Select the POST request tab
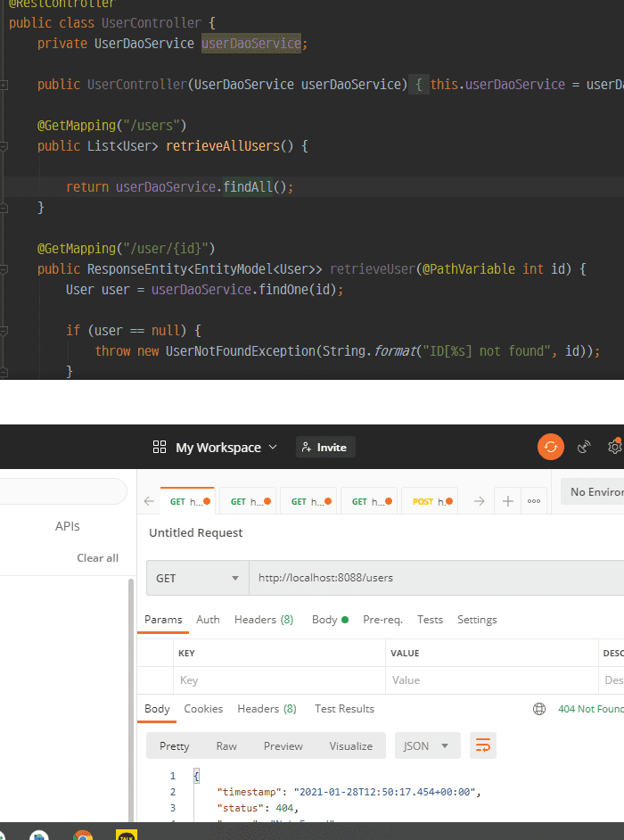The image size is (624, 840). [x=430, y=501]
